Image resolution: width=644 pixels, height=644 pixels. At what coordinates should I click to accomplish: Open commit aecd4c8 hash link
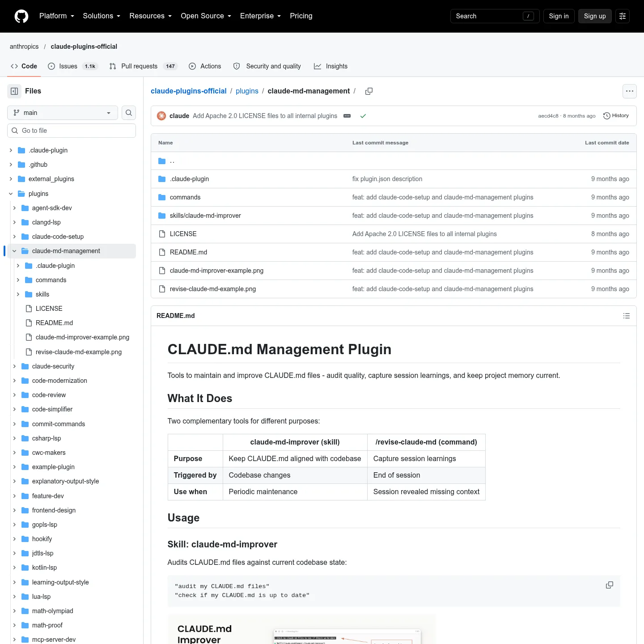548,116
